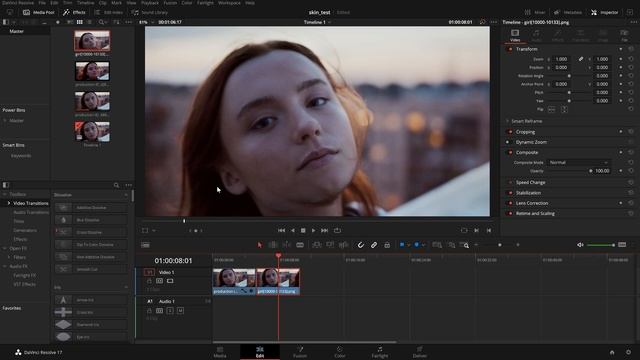
Task: Click the Full Extent Zoom icon
Action: tap(437, 245)
